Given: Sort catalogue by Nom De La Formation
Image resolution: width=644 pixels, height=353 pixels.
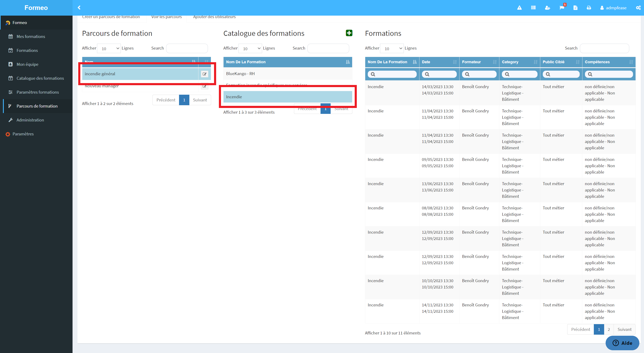Looking at the screenshot, I should 288,62.
